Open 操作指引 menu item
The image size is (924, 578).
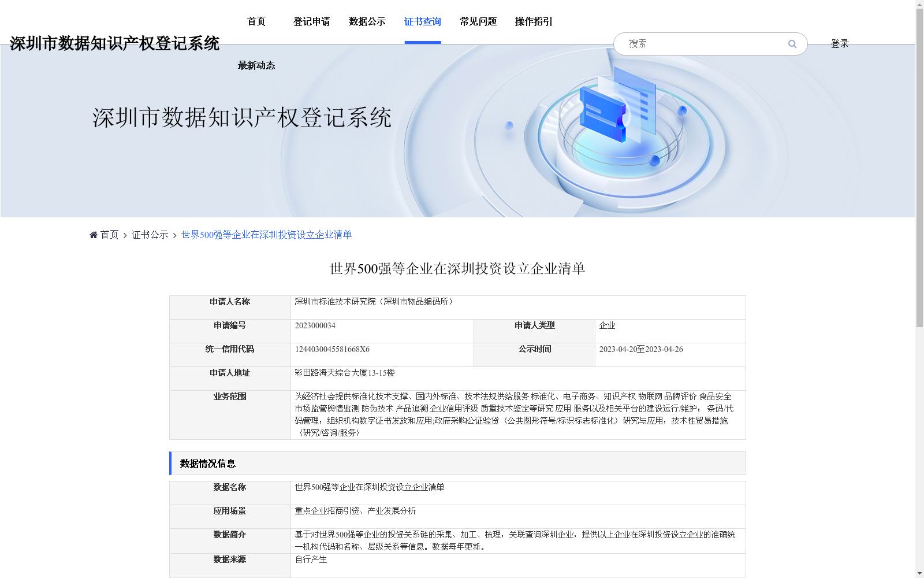click(x=534, y=21)
